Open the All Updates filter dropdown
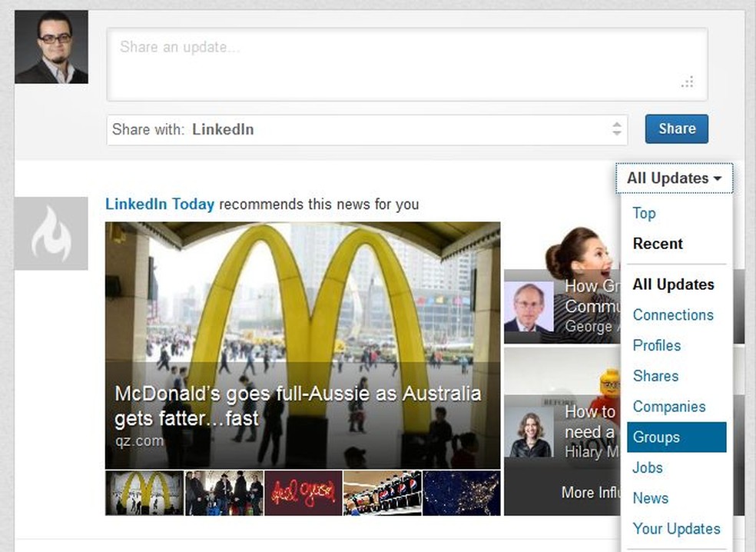This screenshot has width=756, height=552. (674, 178)
